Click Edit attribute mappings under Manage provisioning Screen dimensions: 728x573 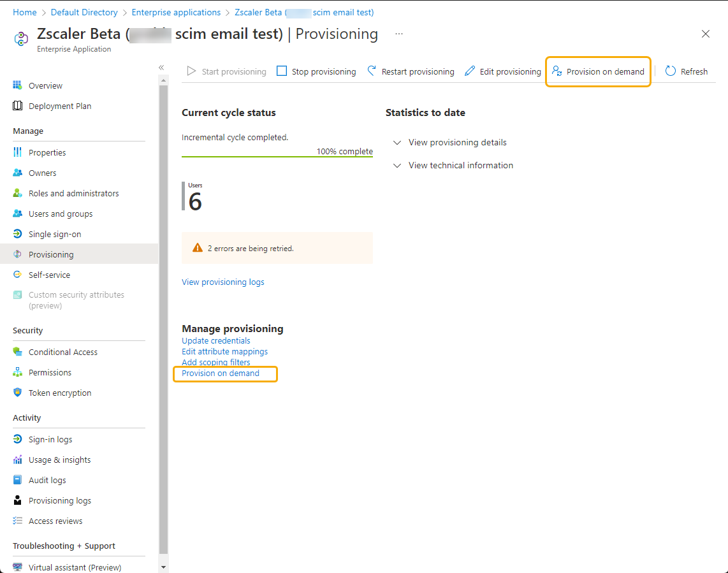[224, 351]
